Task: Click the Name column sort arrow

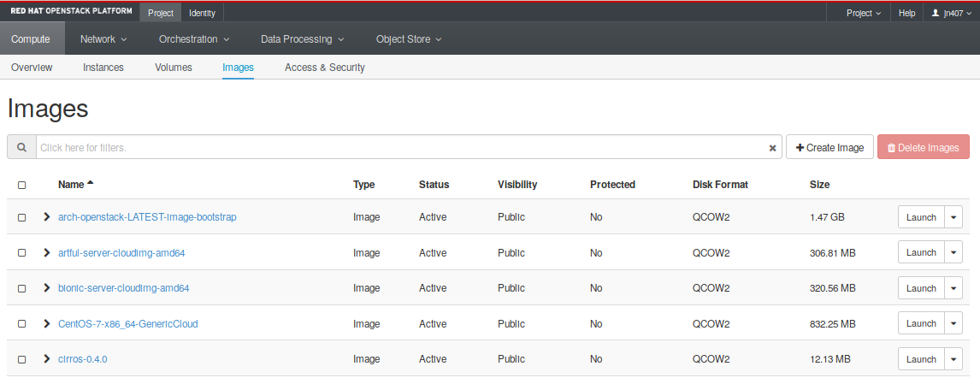Action: (91, 184)
